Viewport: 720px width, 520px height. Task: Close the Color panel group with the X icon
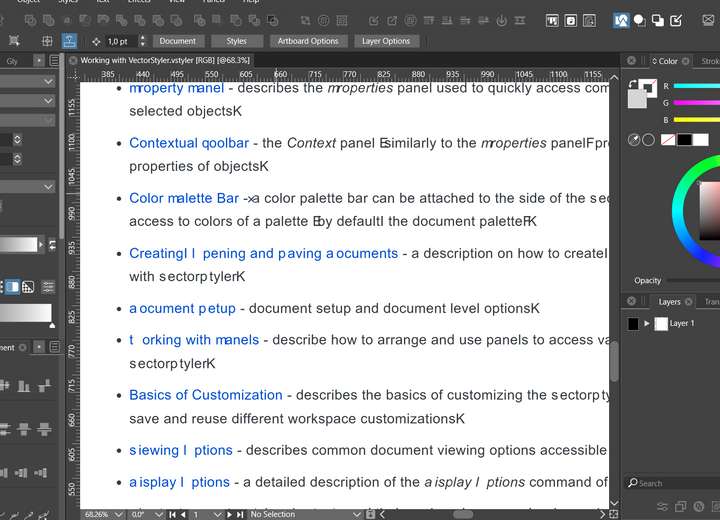[x=631, y=61]
